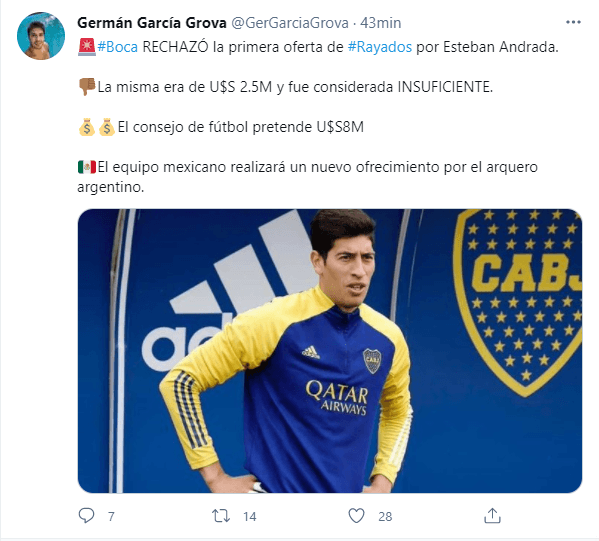
Task: Click the share upload icon
Action: tap(492, 516)
